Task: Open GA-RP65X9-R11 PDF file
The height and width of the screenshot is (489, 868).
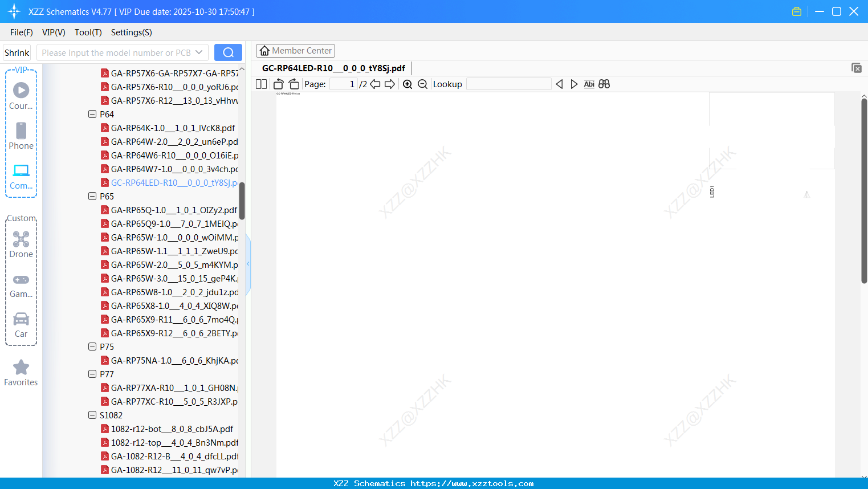Action: click(174, 319)
